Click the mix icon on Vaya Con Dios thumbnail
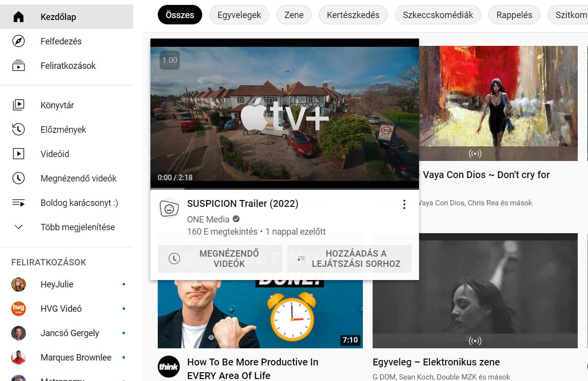This screenshot has width=588, height=381. [475, 154]
